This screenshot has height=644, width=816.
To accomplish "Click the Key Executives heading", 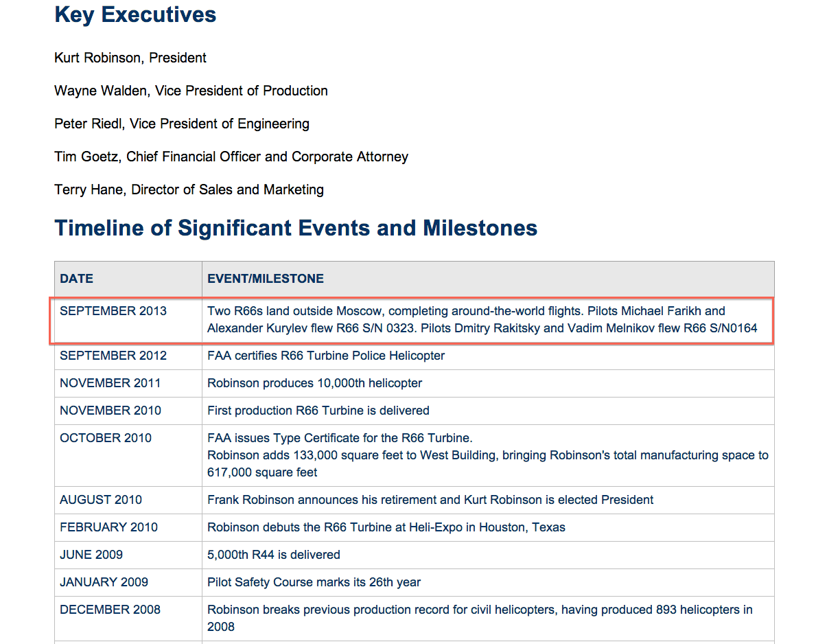I will (135, 15).
